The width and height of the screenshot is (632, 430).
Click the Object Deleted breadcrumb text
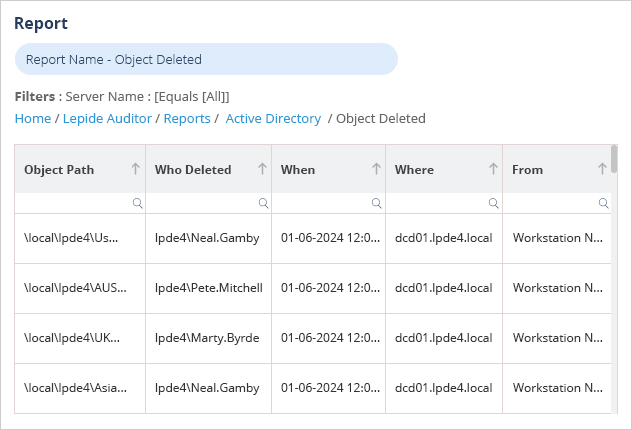(x=381, y=118)
